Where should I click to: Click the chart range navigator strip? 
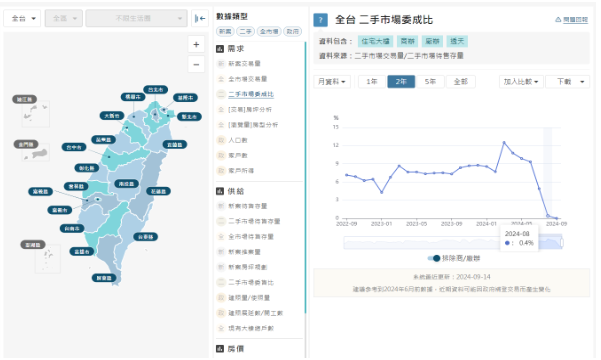coord(453,243)
